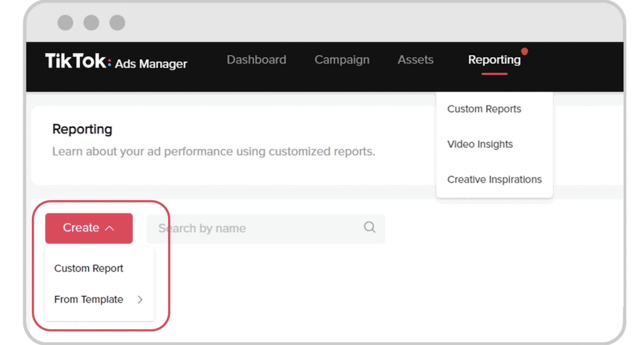Click the Reporting page heading

click(82, 129)
